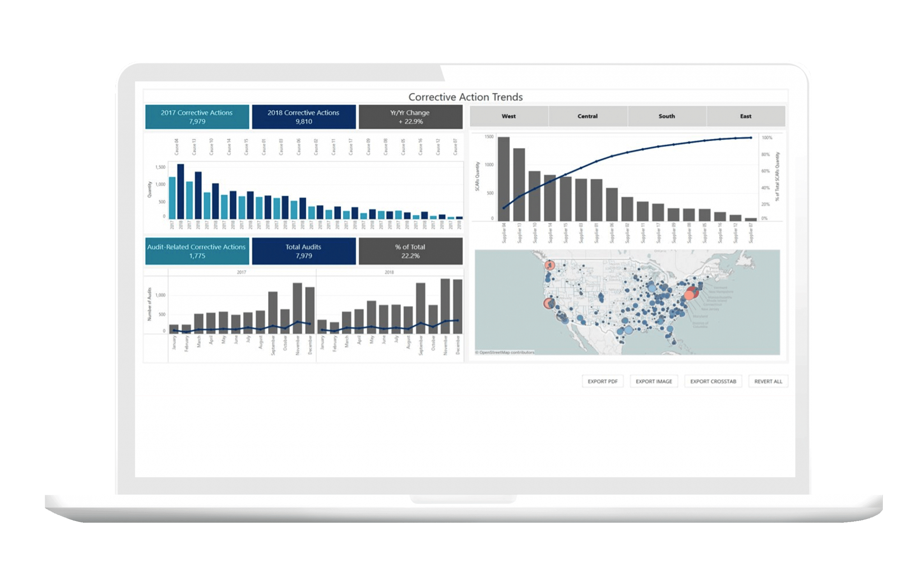Click the Cause 10 dark blue 2018 bar
The height and width of the screenshot is (586, 924).
click(x=215, y=201)
